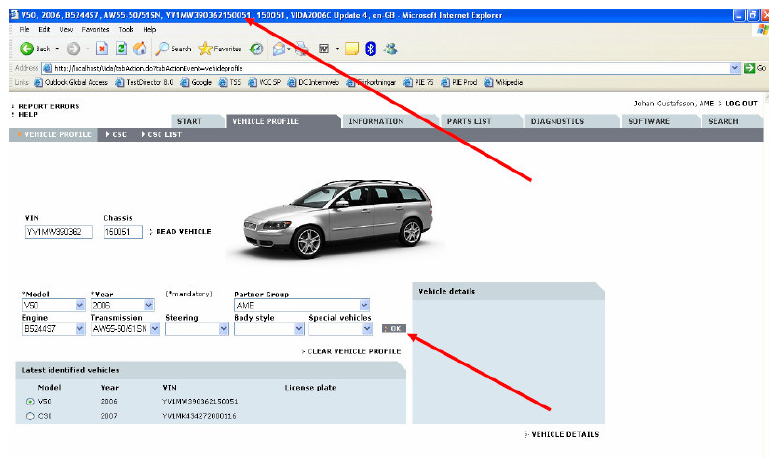Open the PIE 75 links-bar shortcut

[418, 82]
